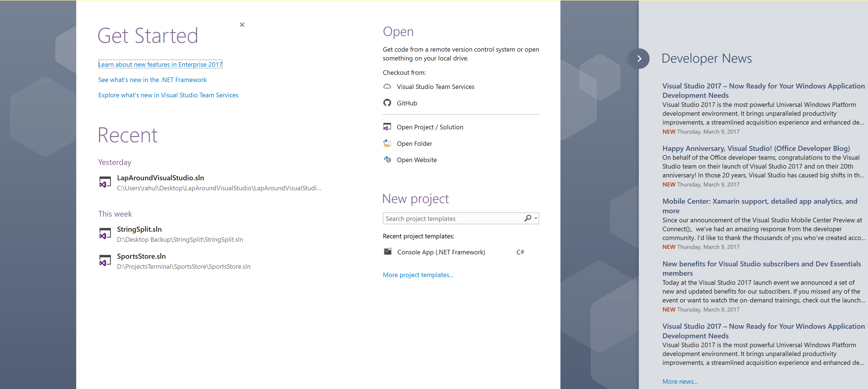Image resolution: width=868 pixels, height=389 pixels.
Task: Click 'More news...' at the bottom of Developer News
Action: (680, 381)
